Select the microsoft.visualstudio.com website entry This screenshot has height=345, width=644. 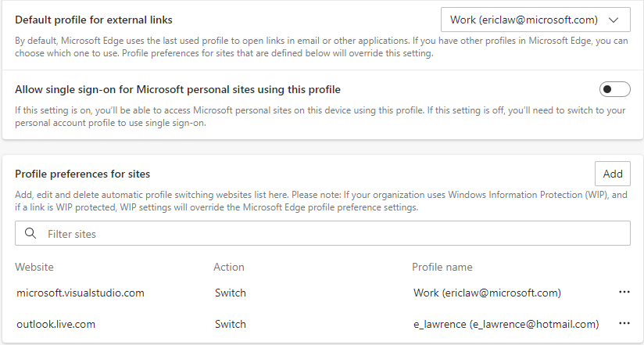(80, 293)
